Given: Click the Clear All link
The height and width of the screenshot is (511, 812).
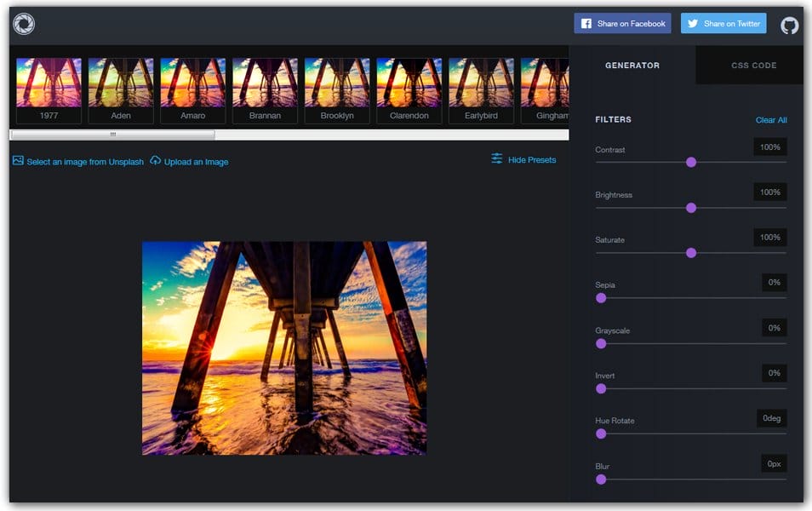Looking at the screenshot, I should 770,120.
